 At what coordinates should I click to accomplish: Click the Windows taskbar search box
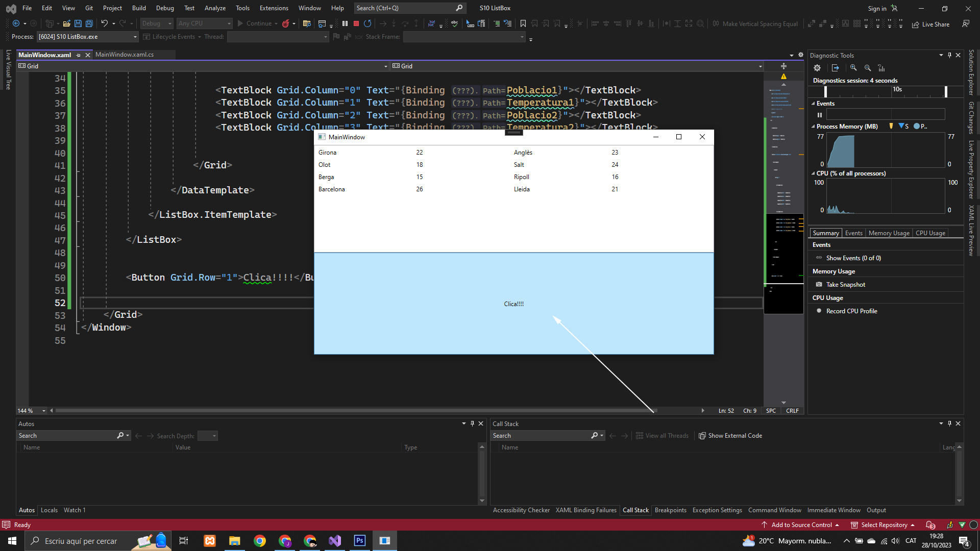tap(81, 541)
